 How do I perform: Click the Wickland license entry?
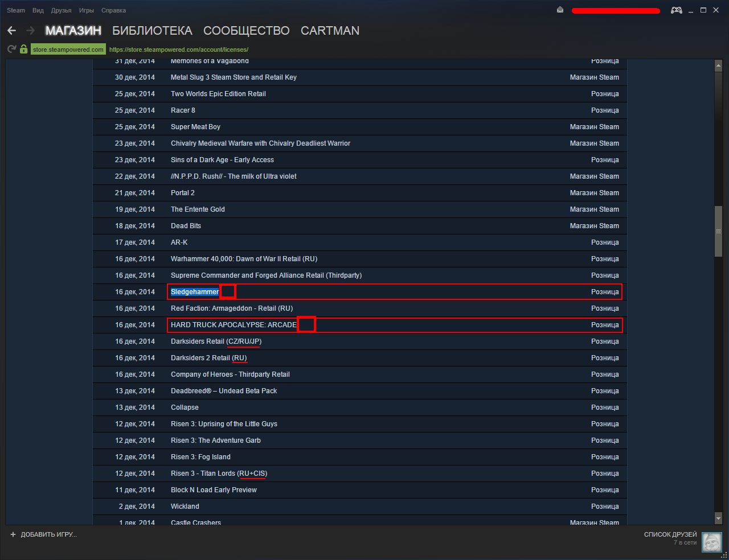point(185,507)
